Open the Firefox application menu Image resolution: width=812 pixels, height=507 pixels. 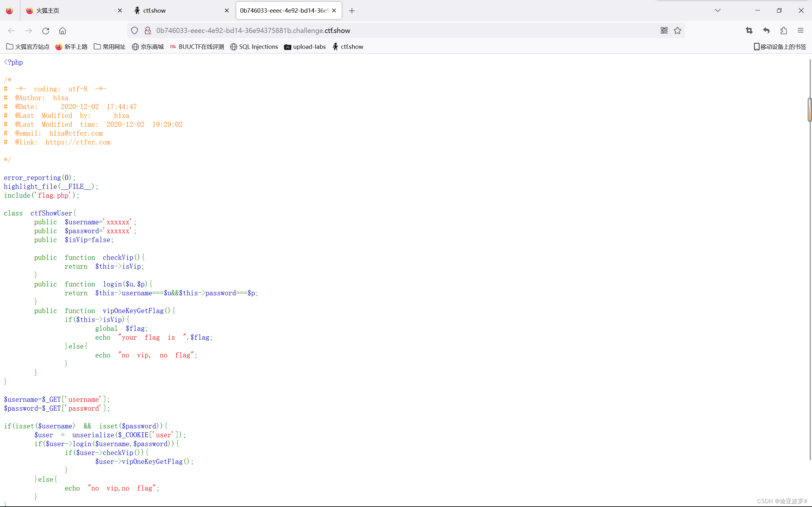click(x=801, y=30)
